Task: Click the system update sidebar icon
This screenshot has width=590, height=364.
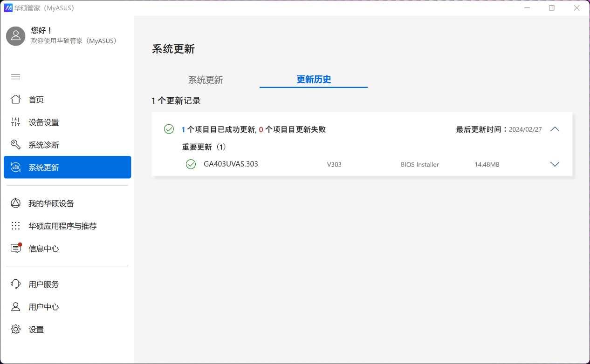Action: pyautogui.click(x=15, y=168)
